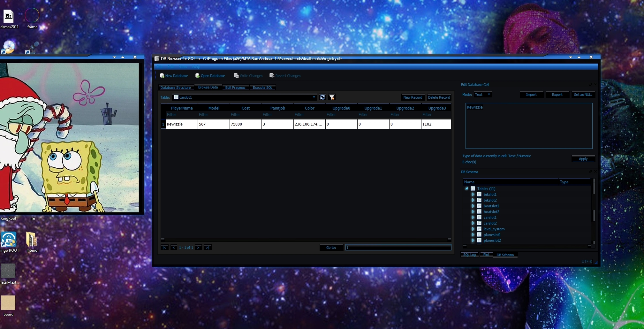Switch to the Edit Pragmas tab
Viewport: 644px width, 329px height.
click(235, 88)
